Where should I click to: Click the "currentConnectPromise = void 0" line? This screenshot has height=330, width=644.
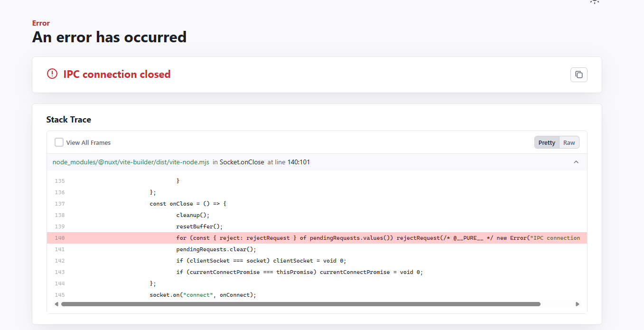299,272
